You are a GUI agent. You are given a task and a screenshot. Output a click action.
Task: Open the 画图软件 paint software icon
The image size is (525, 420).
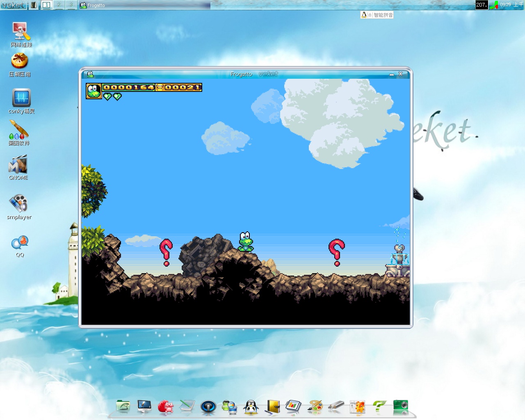pyautogui.click(x=19, y=132)
